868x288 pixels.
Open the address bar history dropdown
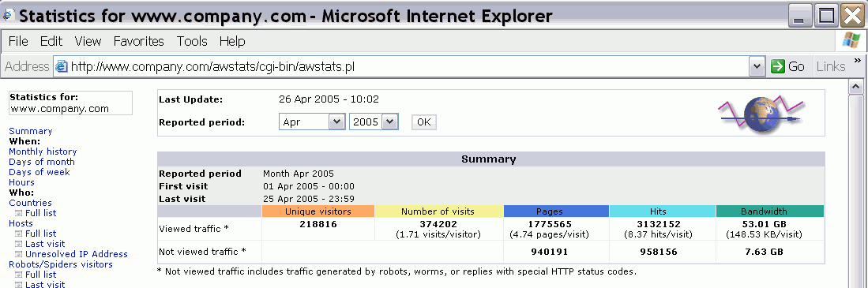tap(757, 66)
